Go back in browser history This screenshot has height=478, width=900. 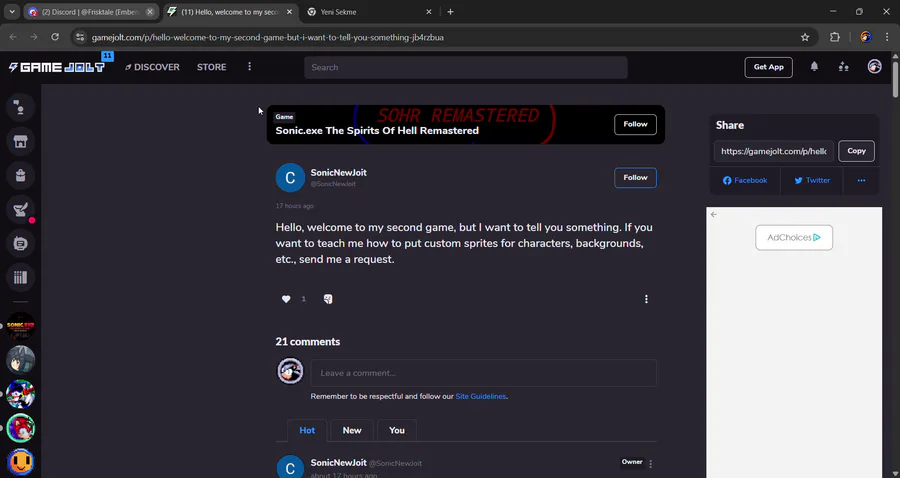point(13,37)
